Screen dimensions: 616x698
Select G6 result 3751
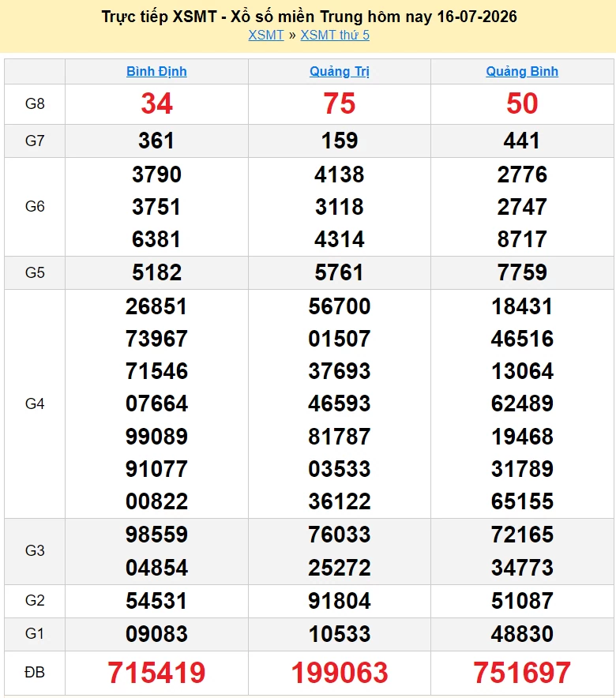tap(156, 207)
